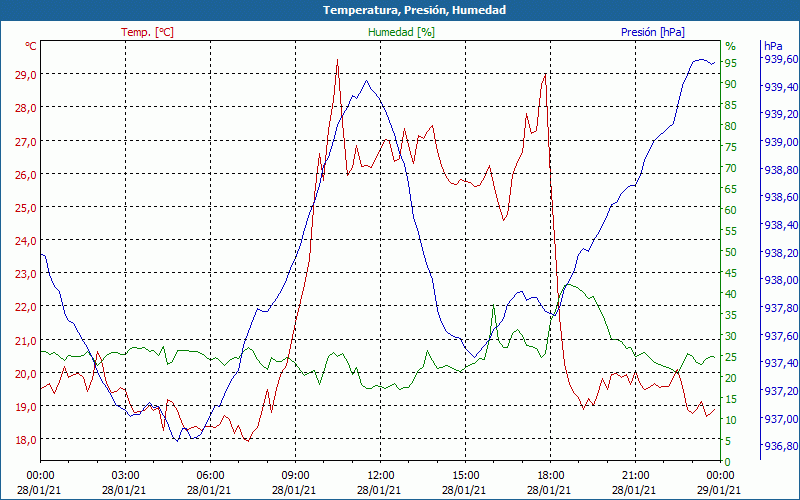Click humidity axis value '80'

[x=731, y=126]
